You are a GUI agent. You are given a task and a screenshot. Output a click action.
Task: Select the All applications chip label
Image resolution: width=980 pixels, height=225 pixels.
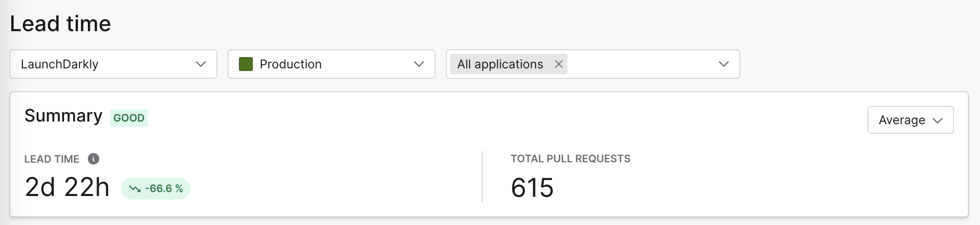point(500,64)
